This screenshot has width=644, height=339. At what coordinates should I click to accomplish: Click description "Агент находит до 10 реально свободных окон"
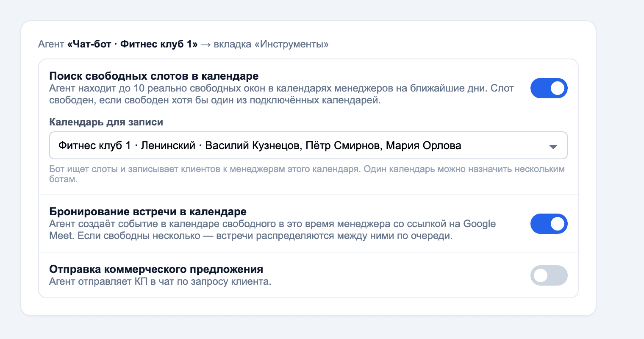click(x=282, y=94)
